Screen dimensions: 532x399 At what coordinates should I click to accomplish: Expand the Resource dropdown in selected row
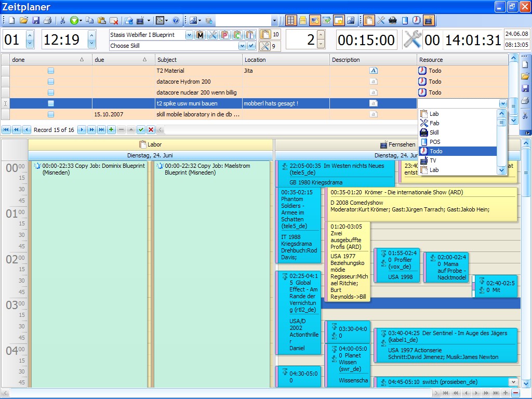pyautogui.click(x=502, y=103)
